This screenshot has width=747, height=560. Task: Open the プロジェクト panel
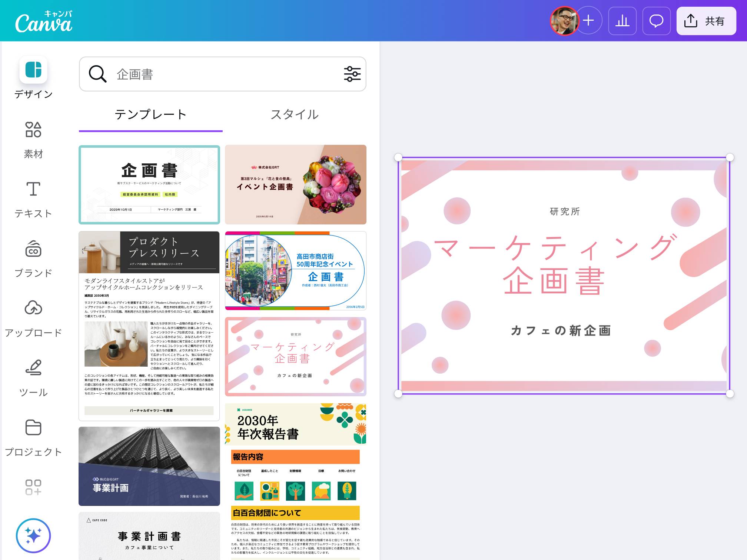34,437
